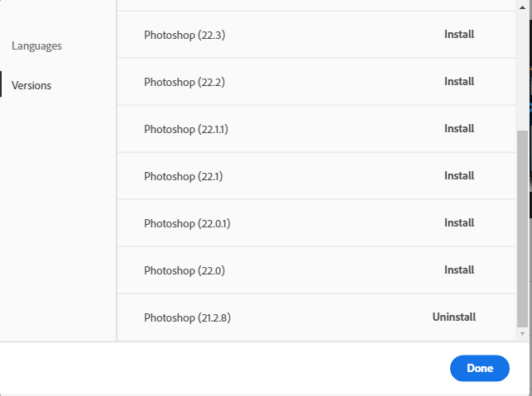The width and height of the screenshot is (532, 396).
Task: Click the Photoshop (22.1.1) version label
Action: [185, 129]
